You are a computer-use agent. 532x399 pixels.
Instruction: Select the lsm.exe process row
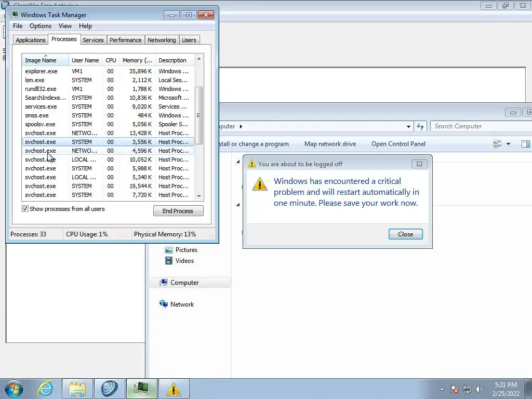click(x=108, y=80)
